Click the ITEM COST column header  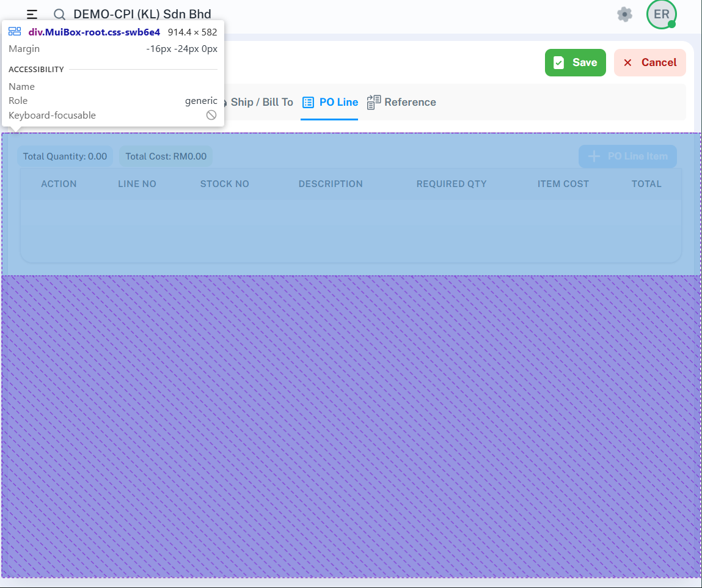(563, 184)
